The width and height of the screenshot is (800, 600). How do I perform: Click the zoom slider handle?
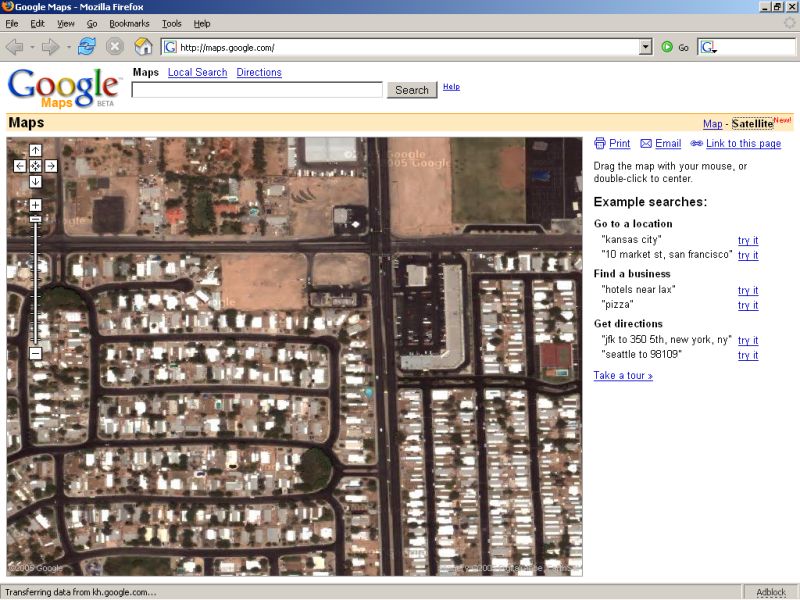(35, 218)
